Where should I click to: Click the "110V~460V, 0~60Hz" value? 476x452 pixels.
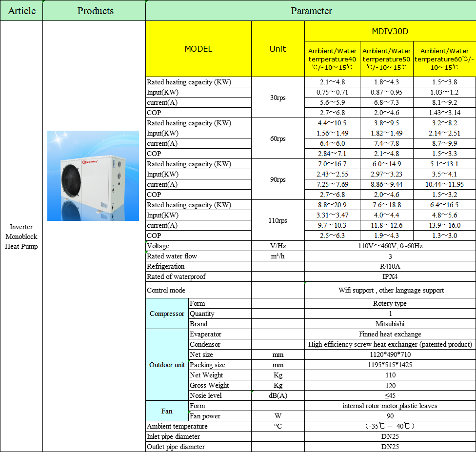coord(390,246)
